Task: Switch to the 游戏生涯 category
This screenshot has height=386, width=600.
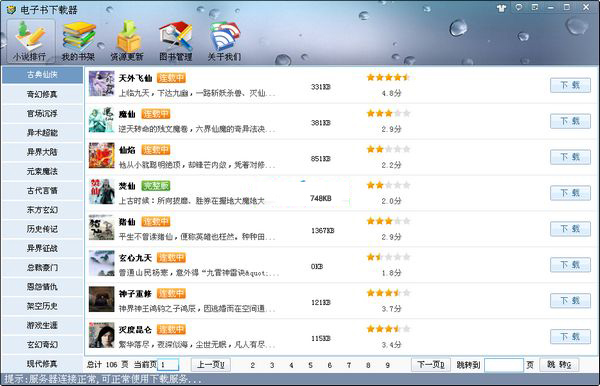Action: click(42, 325)
